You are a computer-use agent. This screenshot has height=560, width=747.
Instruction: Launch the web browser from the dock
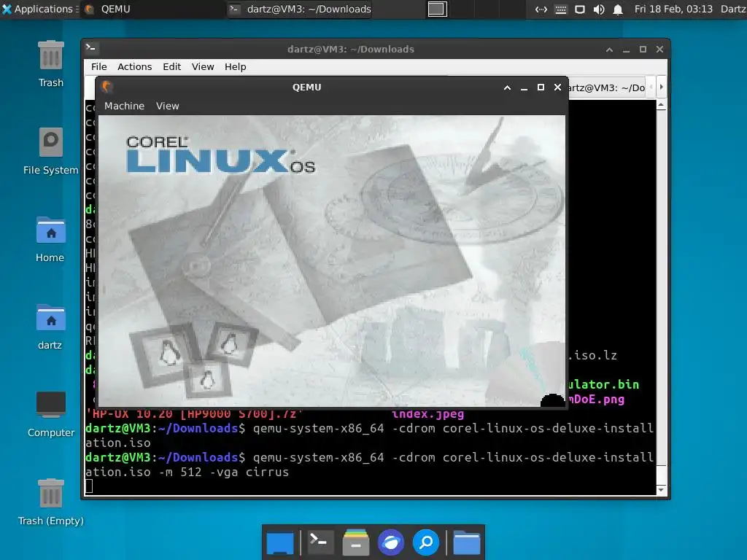(x=391, y=542)
